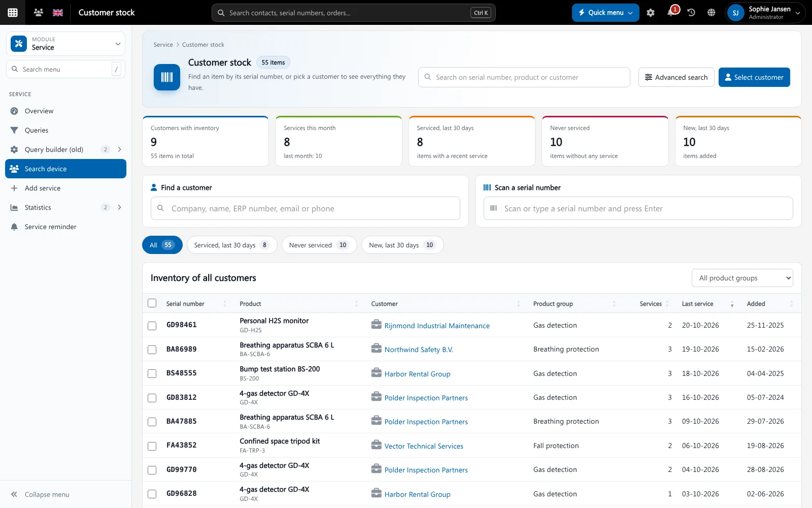
Task: Open Sophie Jansen user menu
Action: (x=765, y=13)
